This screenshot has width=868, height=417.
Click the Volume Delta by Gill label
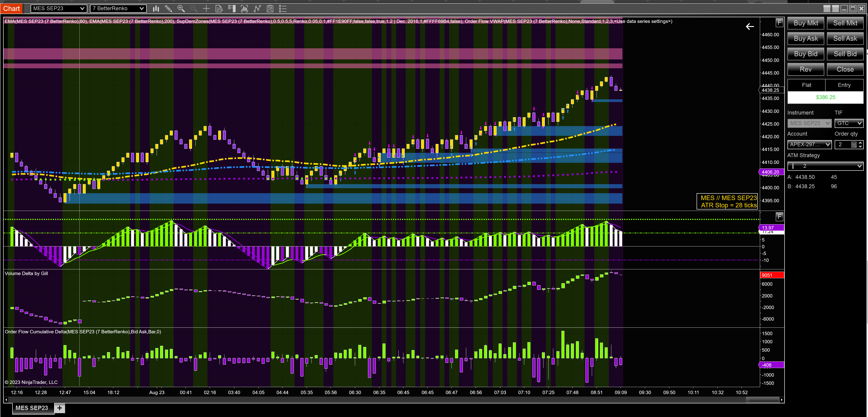26,273
